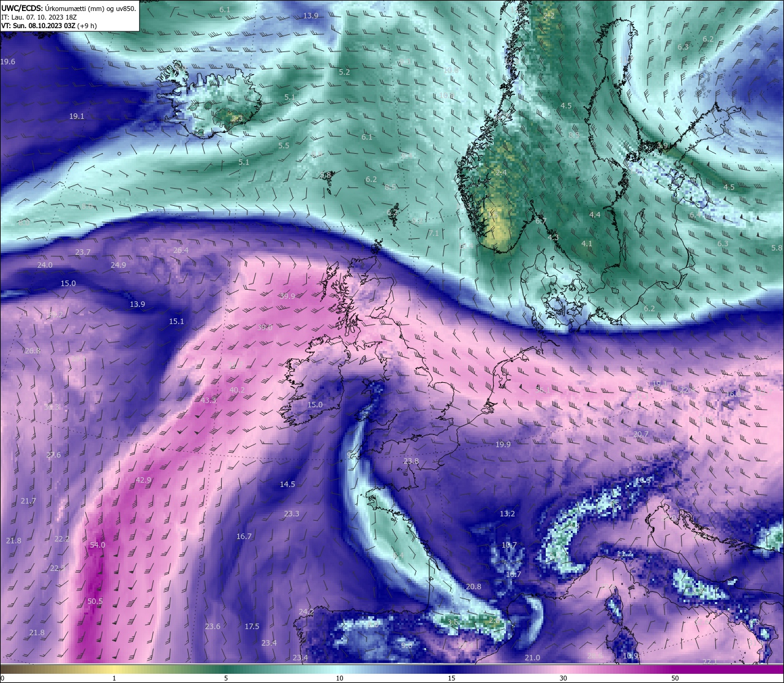Select the 21.0 value at the bottom

(532, 658)
